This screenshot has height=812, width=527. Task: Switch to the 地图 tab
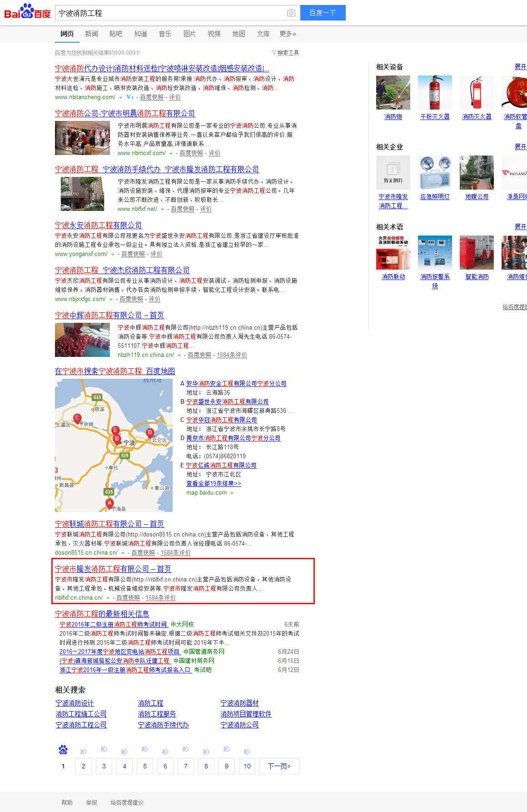point(239,34)
